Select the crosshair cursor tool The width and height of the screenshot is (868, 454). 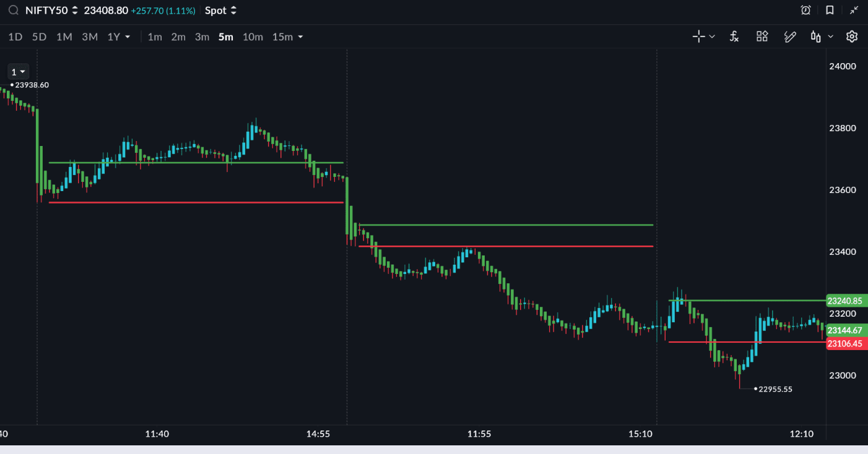point(698,36)
